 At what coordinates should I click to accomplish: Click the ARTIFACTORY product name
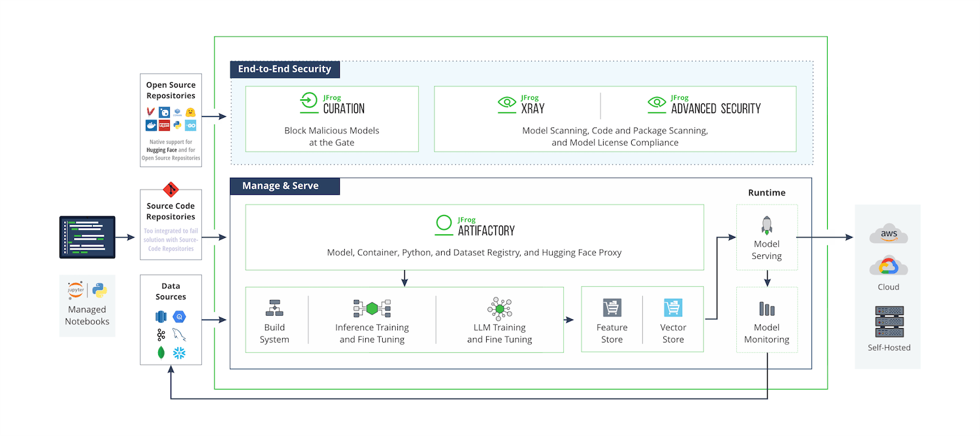[486, 231]
